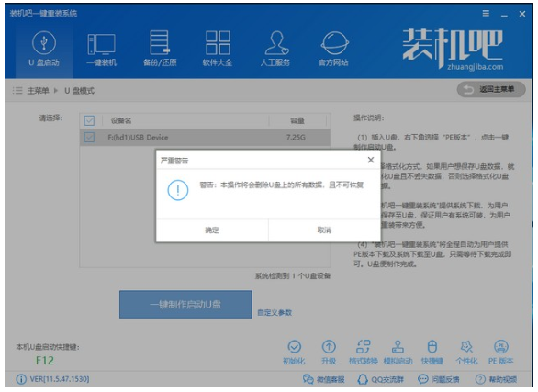The width and height of the screenshot is (538, 392).
Task: Open QQ交流群 in the status bar
Action: tap(380, 379)
